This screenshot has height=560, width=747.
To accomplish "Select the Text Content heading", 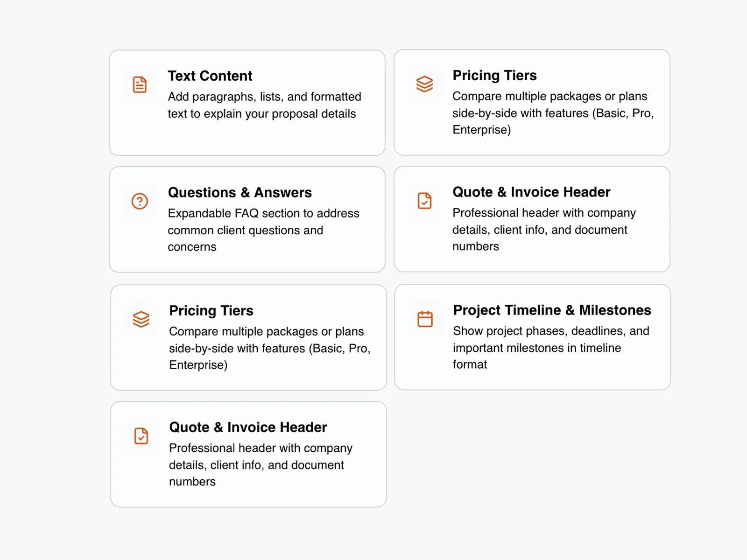I will (x=210, y=76).
